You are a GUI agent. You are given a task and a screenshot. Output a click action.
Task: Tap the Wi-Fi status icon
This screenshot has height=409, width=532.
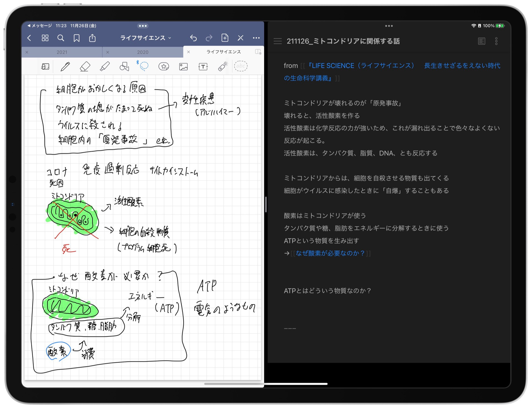pyautogui.click(x=474, y=26)
